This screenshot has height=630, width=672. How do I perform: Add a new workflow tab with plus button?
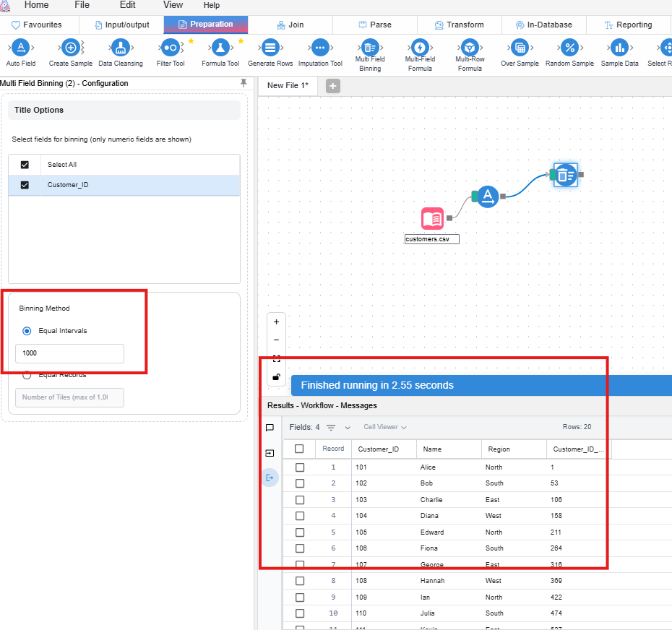[333, 86]
